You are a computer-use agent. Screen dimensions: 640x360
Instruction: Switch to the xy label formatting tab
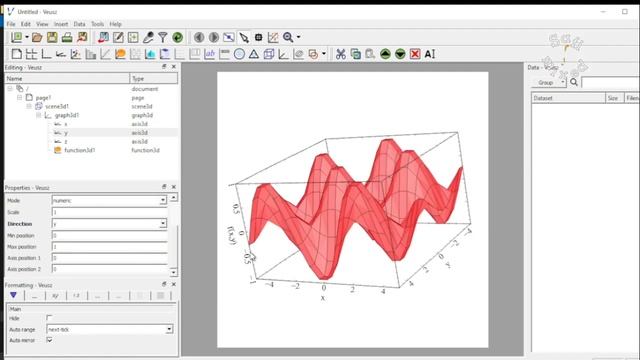click(56, 296)
